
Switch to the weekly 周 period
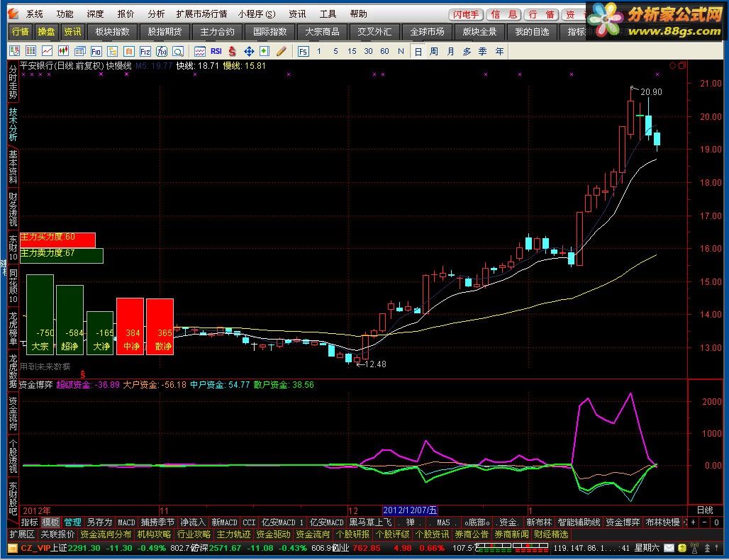pos(434,51)
